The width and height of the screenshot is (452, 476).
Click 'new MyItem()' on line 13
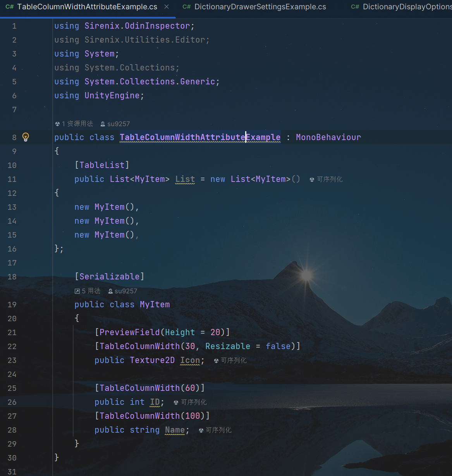104,207
